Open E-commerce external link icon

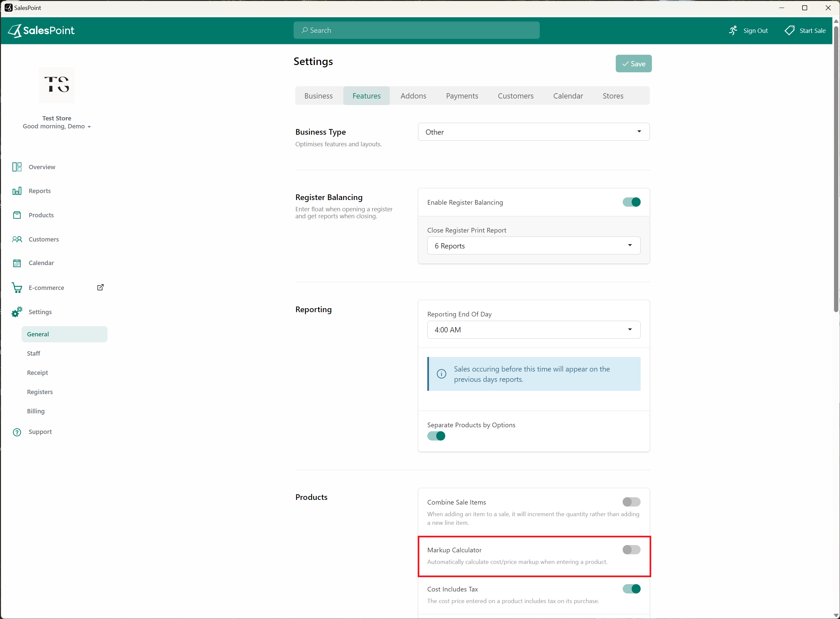[x=101, y=287]
